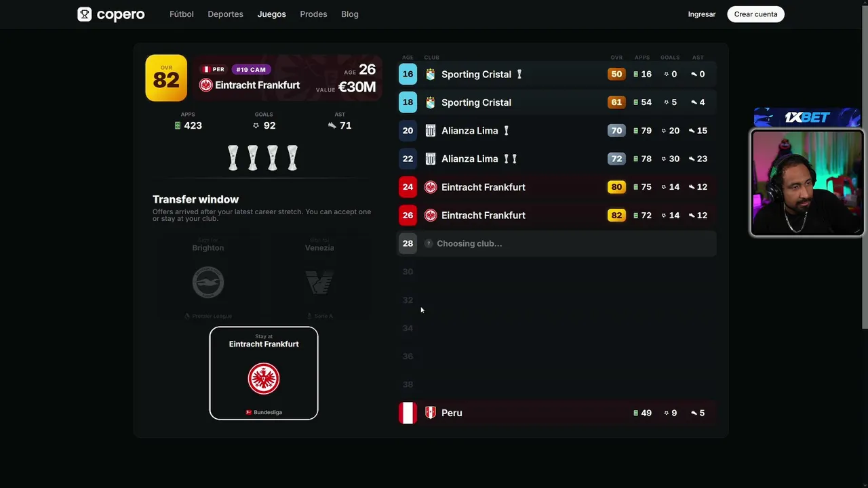Click the €30M market value
868x488 pixels.
point(357,87)
